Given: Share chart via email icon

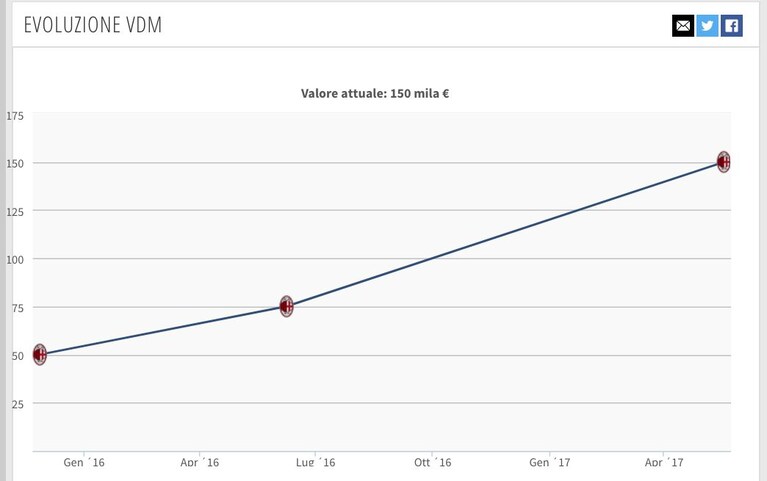Looking at the screenshot, I should point(683,26).
